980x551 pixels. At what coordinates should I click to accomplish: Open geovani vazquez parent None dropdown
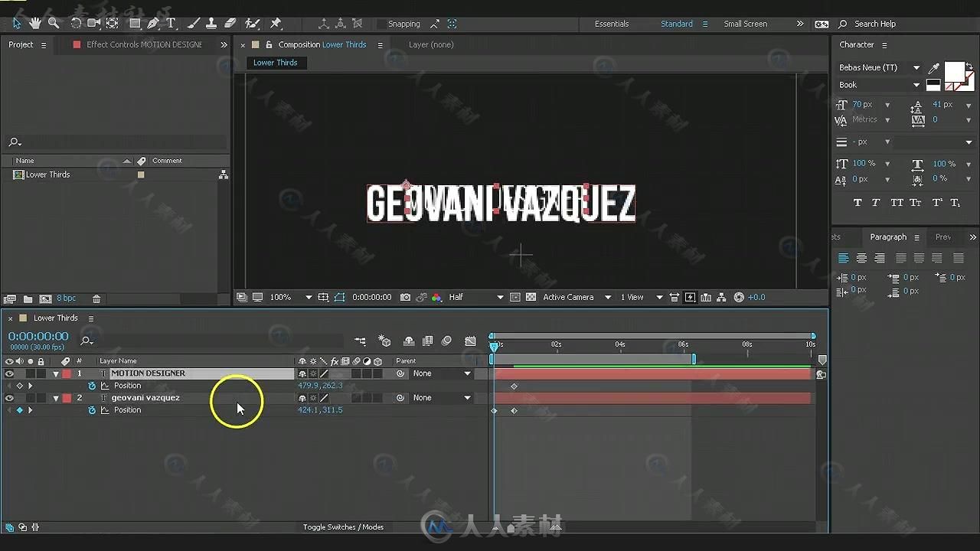(442, 398)
